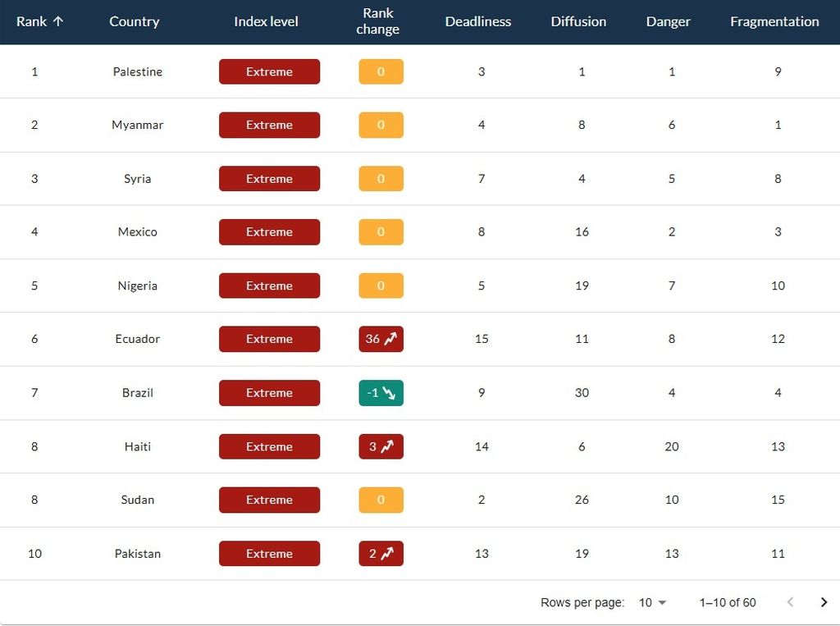The width and height of the screenshot is (840, 626).
Task: Click the Diffusion column header
Action: [578, 21]
